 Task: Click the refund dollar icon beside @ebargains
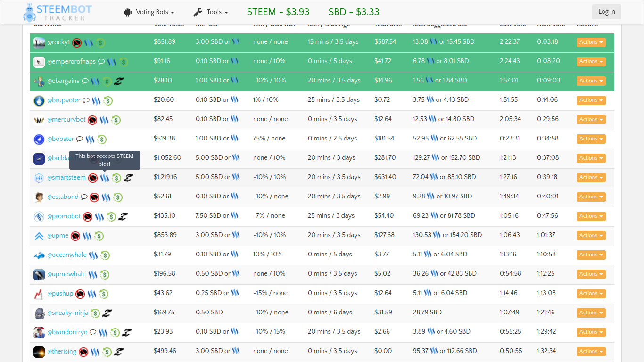tap(107, 82)
